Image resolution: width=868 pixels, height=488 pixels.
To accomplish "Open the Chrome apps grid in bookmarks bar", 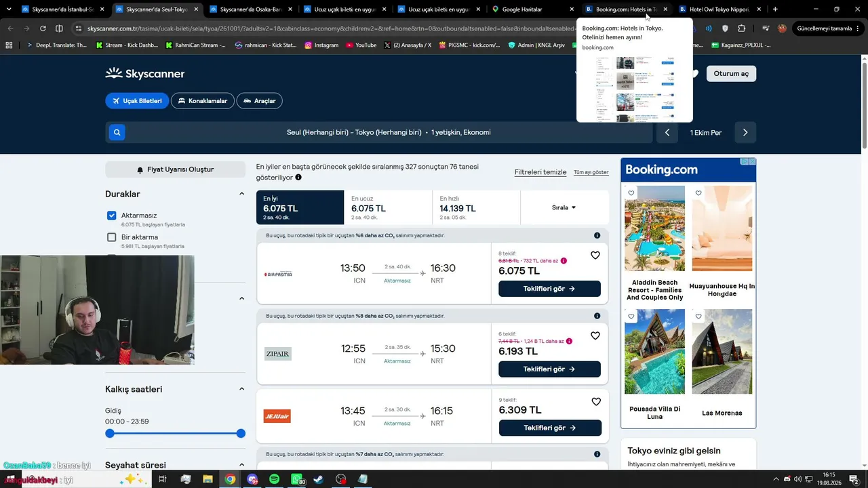I will coord(9,45).
